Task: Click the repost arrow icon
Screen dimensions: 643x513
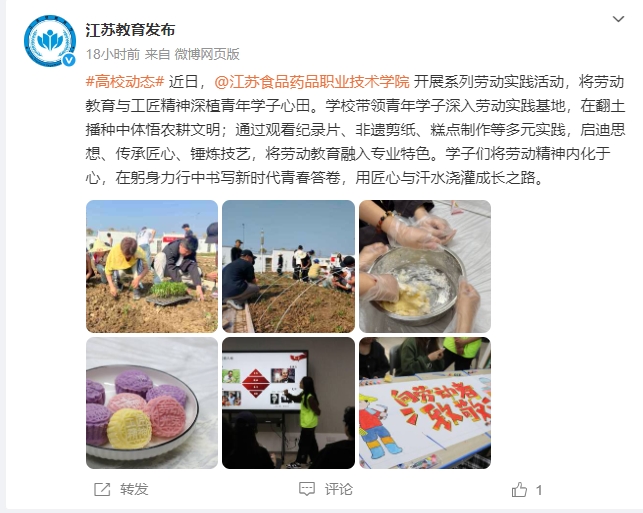Action: coord(102,489)
